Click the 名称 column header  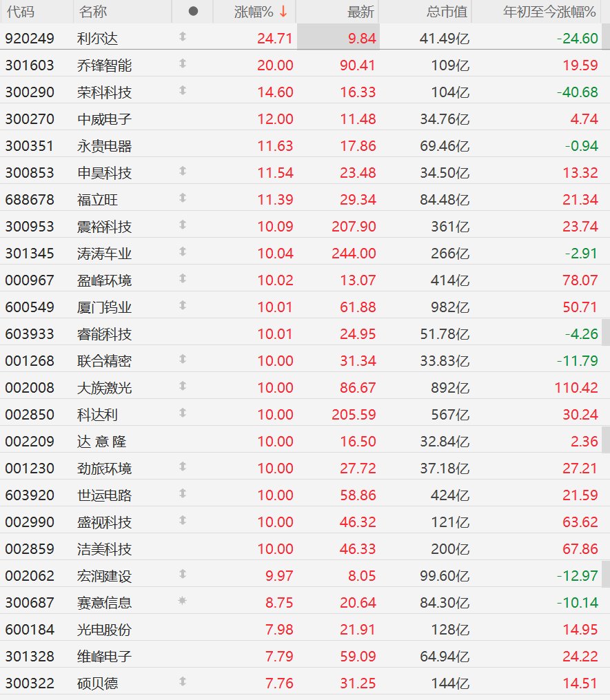pyautogui.click(x=93, y=12)
